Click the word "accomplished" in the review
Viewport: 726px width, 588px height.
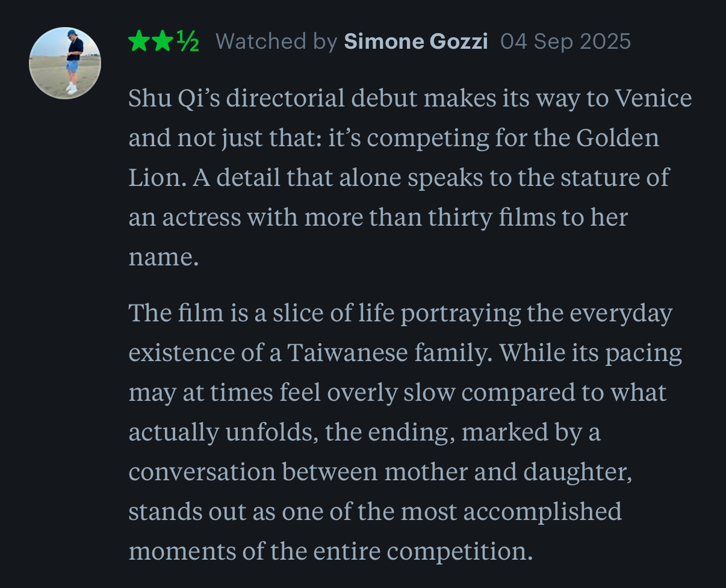(x=542, y=512)
